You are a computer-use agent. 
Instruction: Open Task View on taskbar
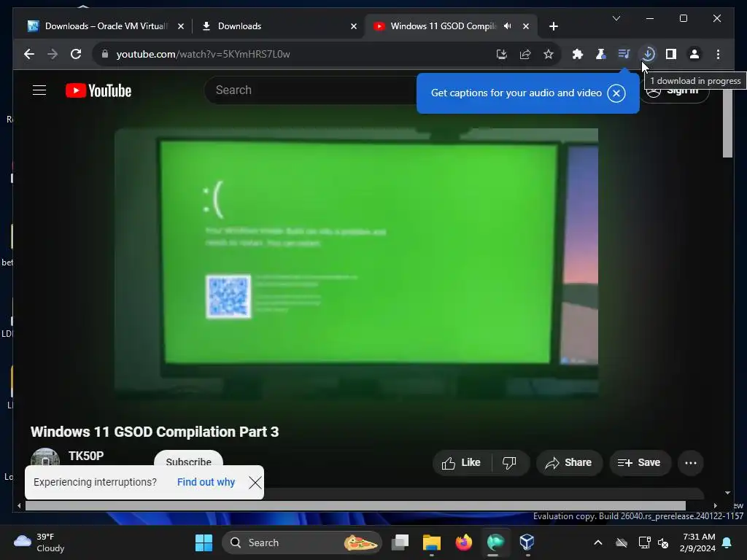pos(400,542)
